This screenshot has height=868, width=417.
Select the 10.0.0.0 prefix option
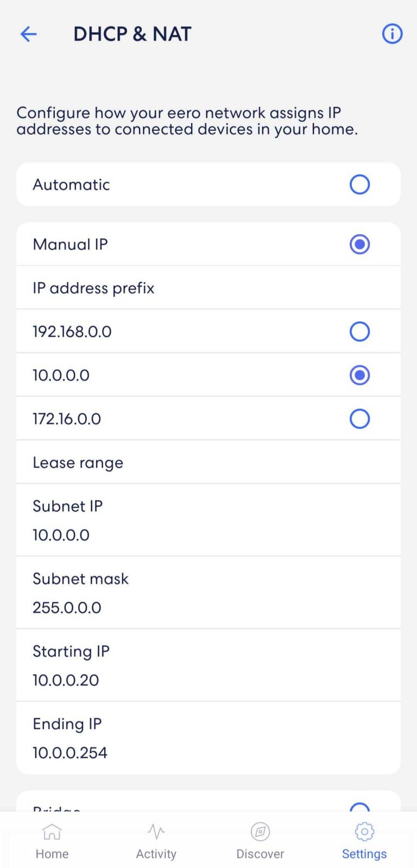click(x=359, y=375)
